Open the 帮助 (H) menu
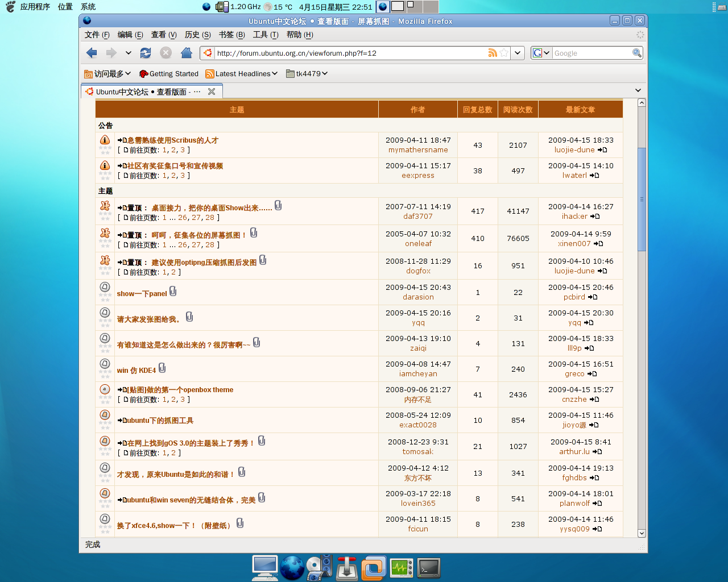728x582 pixels. (x=300, y=35)
